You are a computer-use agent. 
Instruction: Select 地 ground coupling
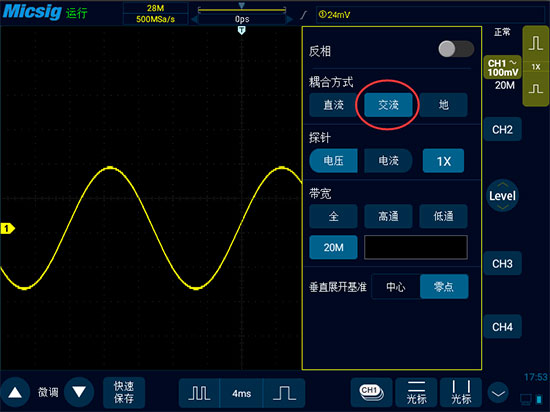point(443,105)
